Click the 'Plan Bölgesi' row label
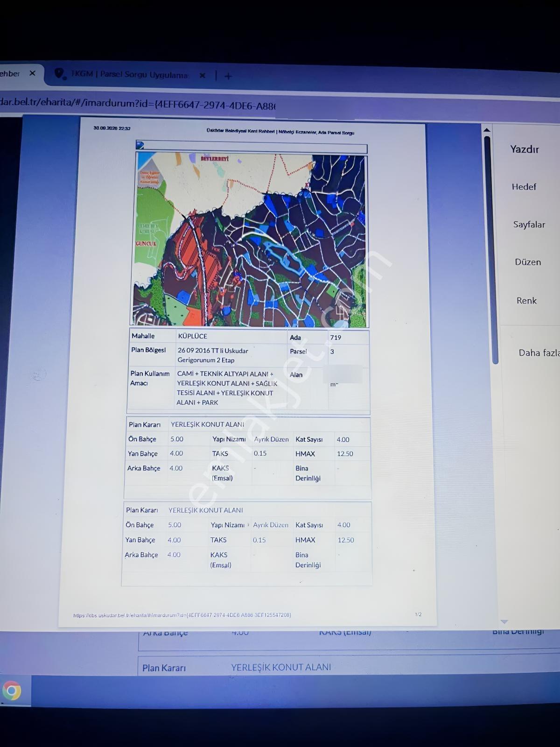This screenshot has height=747, width=560. pos(148,350)
